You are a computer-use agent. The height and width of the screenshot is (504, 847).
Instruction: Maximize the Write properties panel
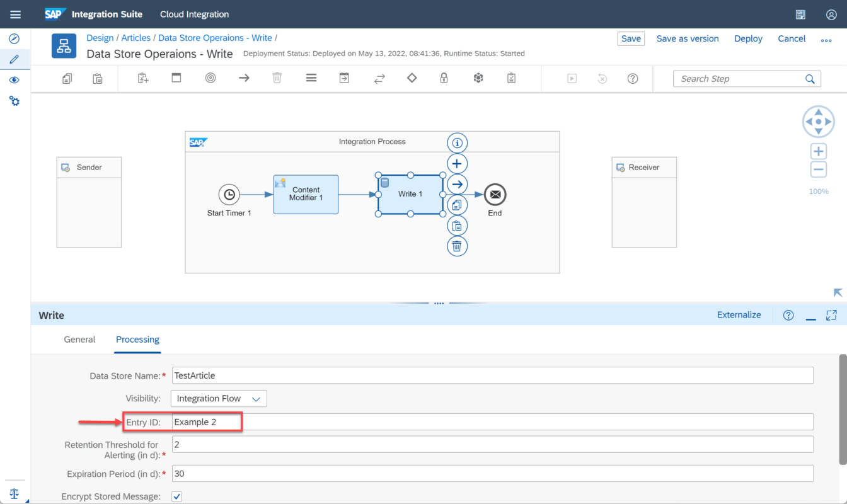tap(831, 315)
